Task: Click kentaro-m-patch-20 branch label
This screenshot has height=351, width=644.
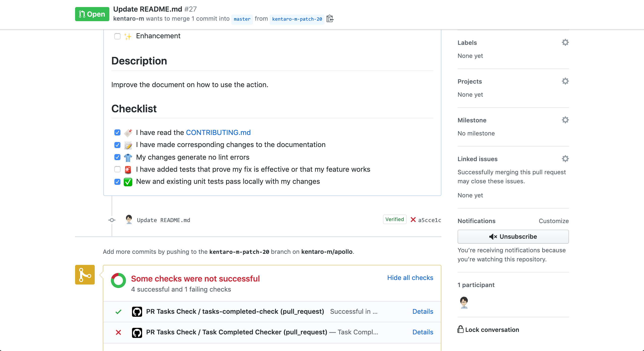Action: tap(297, 19)
